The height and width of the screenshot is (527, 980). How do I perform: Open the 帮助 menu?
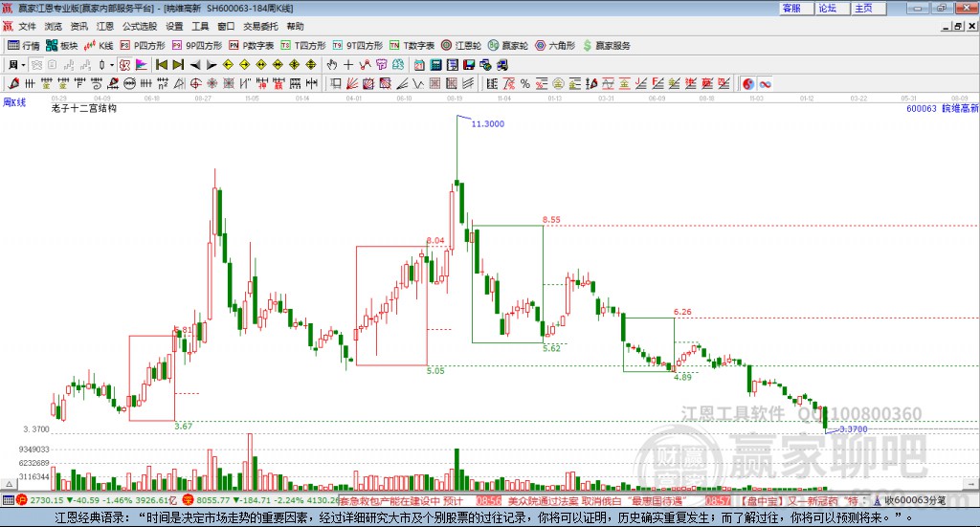pos(295,26)
